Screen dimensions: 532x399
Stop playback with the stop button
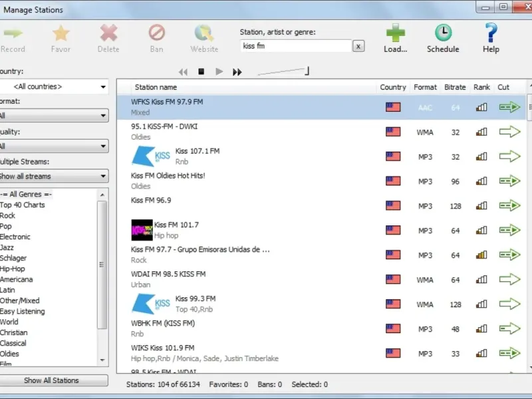pos(201,72)
